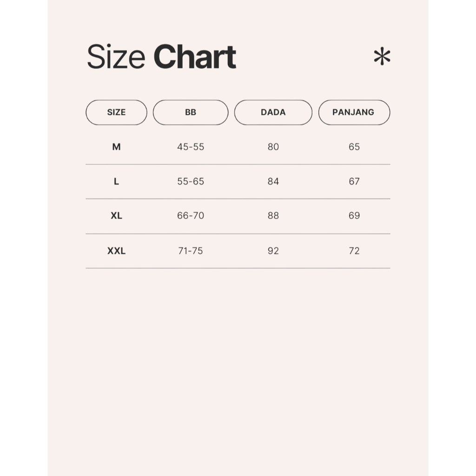476x476 pixels.
Task: Select the BB column header pill
Action: [x=191, y=112]
